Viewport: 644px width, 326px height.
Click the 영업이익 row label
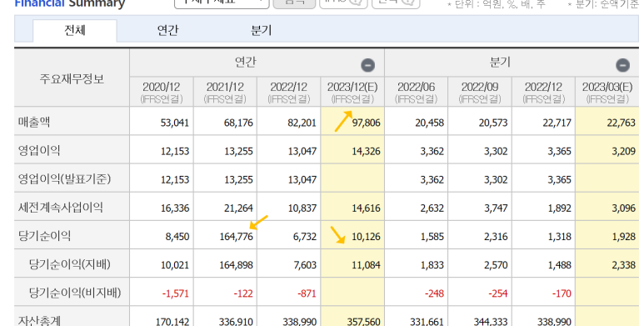[39, 150]
